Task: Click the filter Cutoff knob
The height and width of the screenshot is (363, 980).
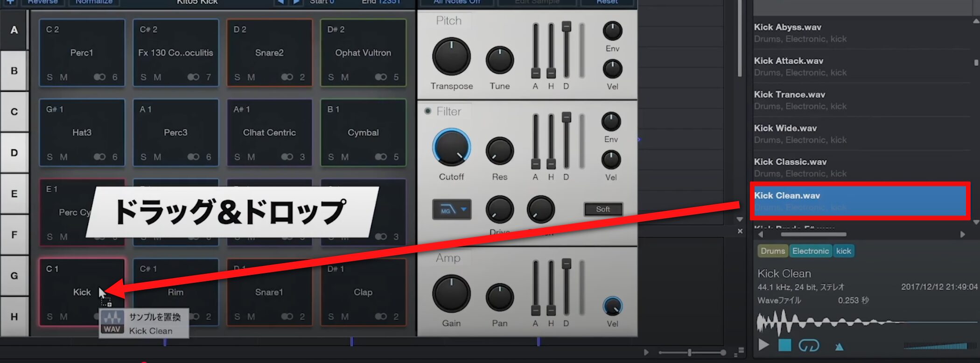Action: [x=451, y=148]
